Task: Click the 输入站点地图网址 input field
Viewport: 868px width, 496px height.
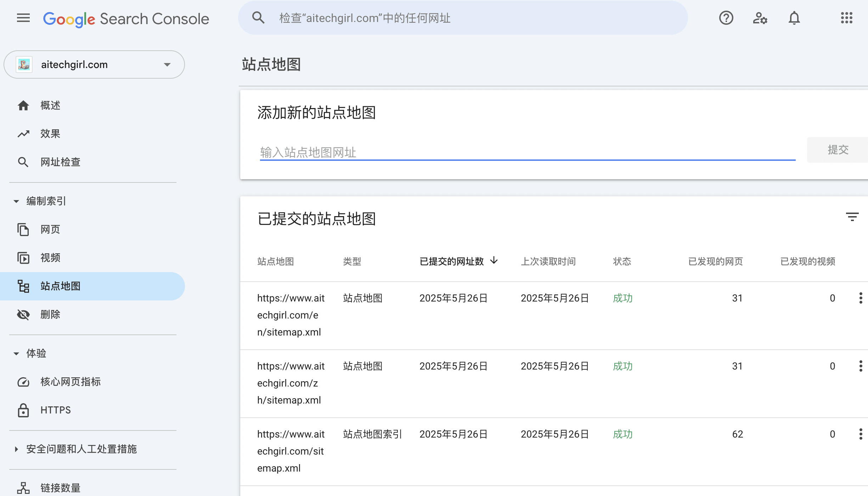Action: [x=528, y=152]
